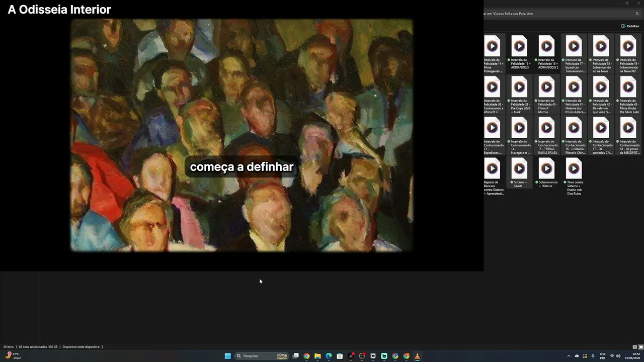This screenshot has height=362, width=644.
Task: Switch Explorer to large thumbnails view
Action: [x=640, y=347]
